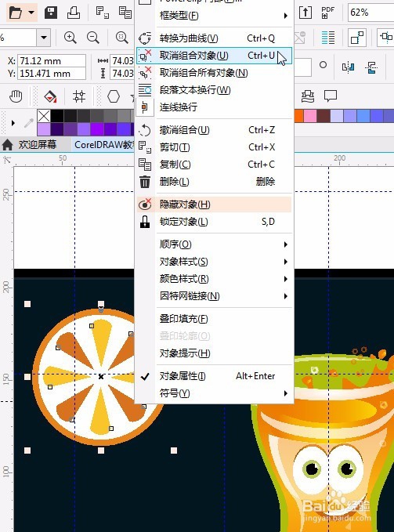
Task: Click the object width field 74.03
Action: pos(122,61)
